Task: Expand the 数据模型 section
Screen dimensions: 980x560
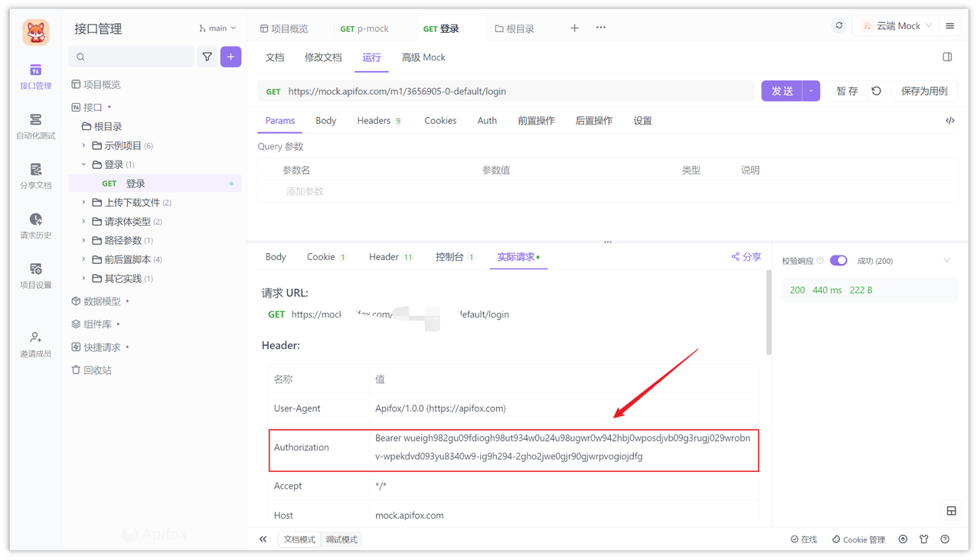Action: point(127,301)
